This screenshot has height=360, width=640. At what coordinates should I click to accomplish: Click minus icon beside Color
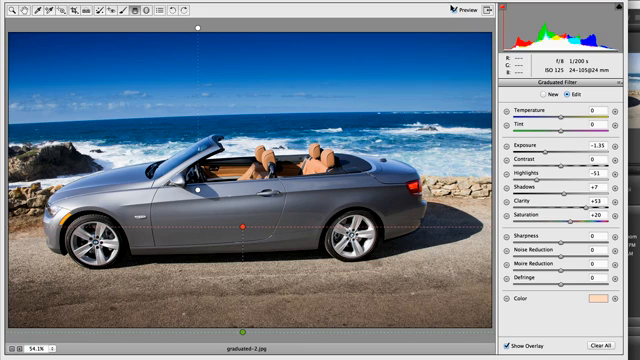pos(507,299)
